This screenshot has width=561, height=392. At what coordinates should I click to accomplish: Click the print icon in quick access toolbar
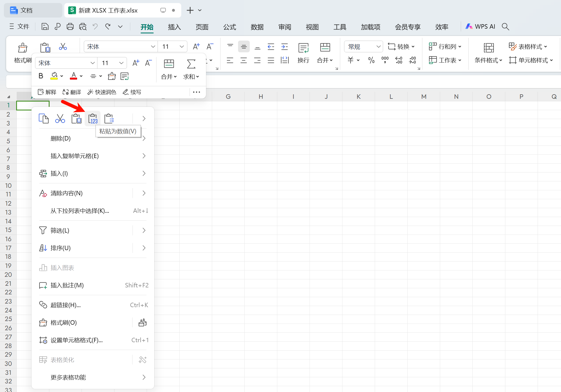pyautogui.click(x=70, y=27)
